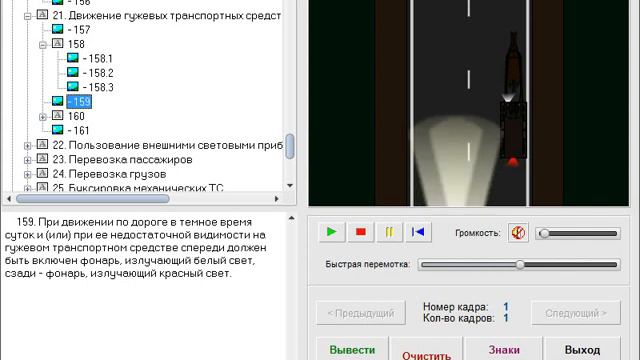Select tree node 158
The height and width of the screenshot is (360, 640).
(76, 44)
